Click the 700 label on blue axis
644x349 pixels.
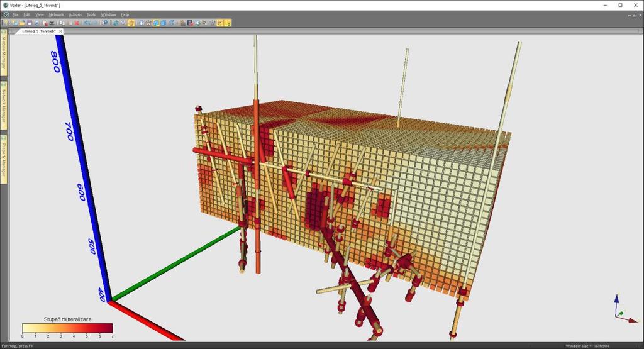point(69,131)
